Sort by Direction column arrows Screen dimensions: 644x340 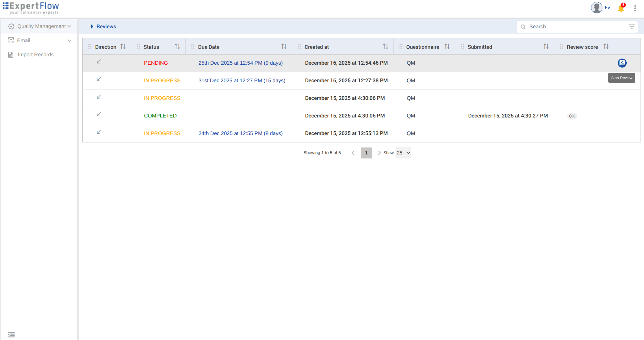tap(123, 46)
